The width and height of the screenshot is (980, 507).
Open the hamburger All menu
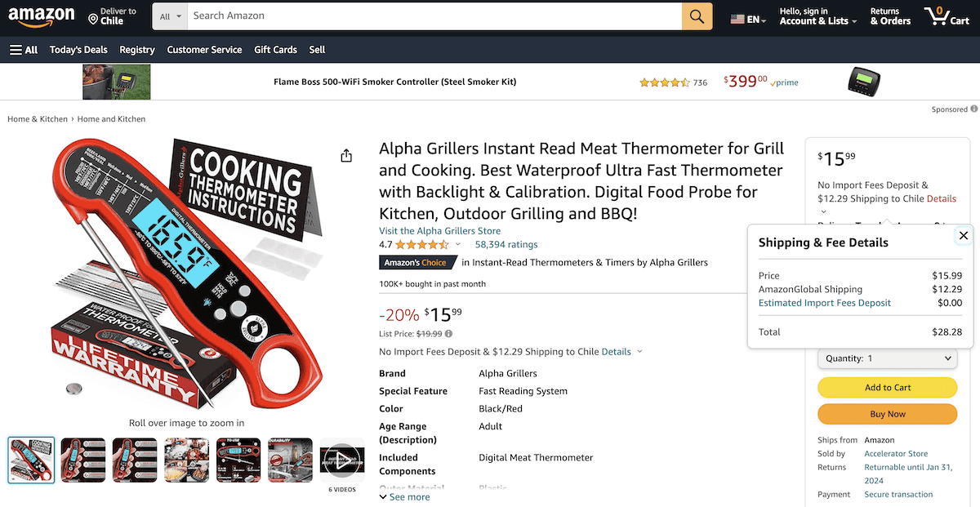tap(23, 49)
